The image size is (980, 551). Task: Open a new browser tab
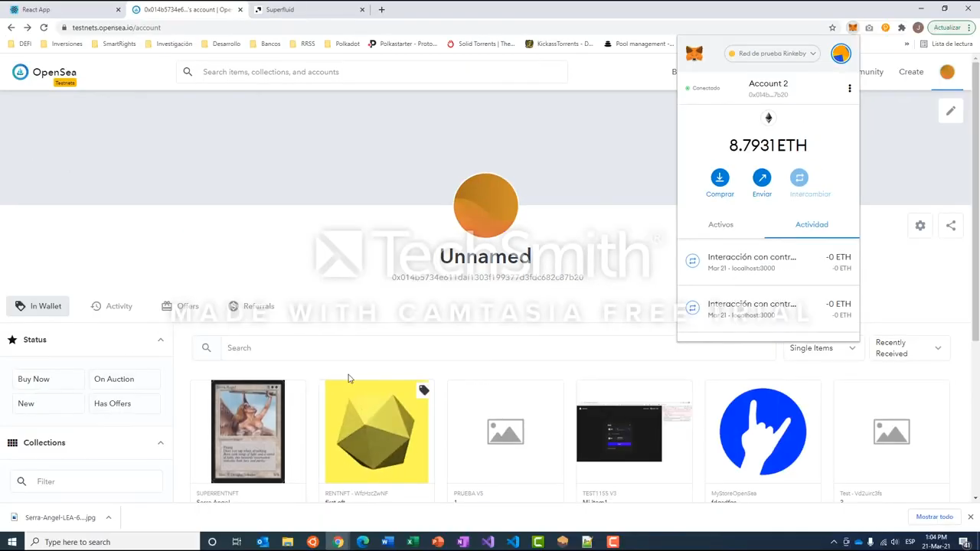[381, 9]
